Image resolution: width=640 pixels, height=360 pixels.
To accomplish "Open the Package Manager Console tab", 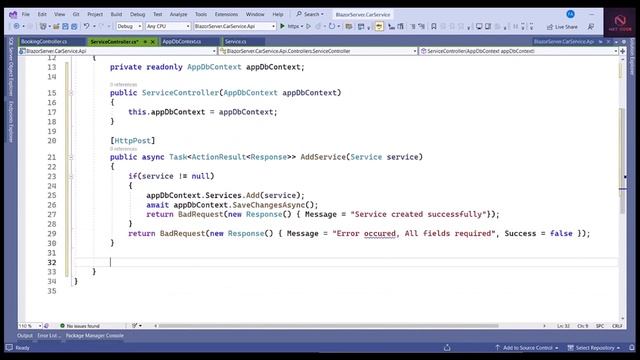I will tap(95, 336).
